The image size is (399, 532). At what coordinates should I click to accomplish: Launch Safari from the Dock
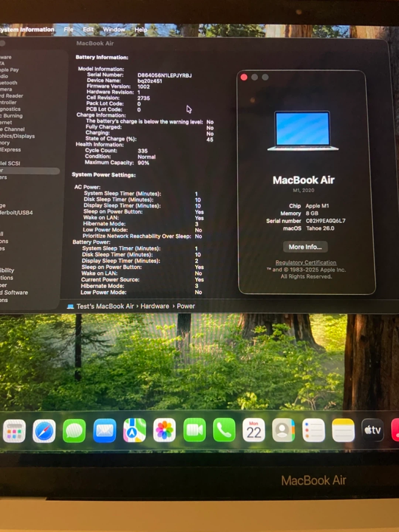point(44,431)
